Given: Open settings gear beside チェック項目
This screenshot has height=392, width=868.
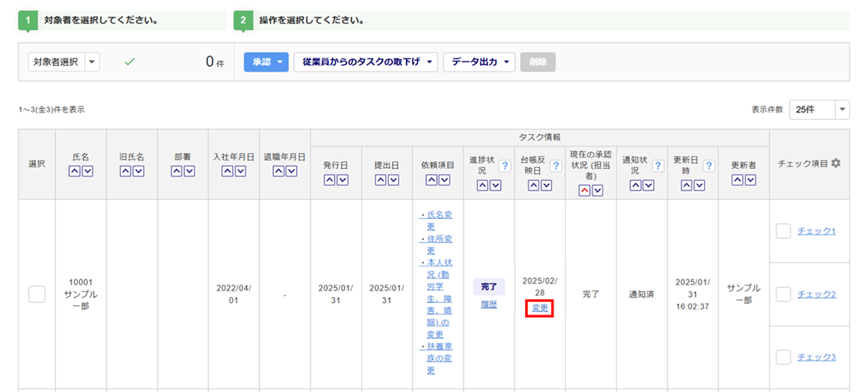Looking at the screenshot, I should pyautogui.click(x=836, y=164).
